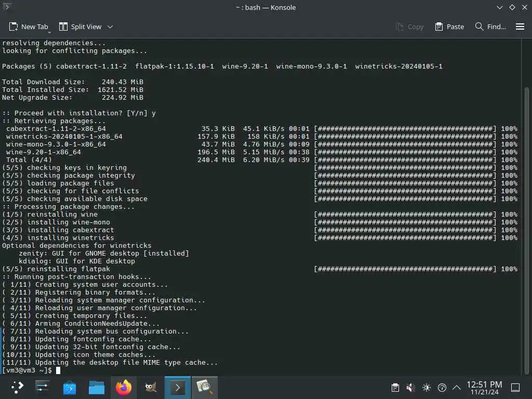Open Dolphin file manager from taskbar
This screenshot has height=399, width=532.
(x=96, y=387)
